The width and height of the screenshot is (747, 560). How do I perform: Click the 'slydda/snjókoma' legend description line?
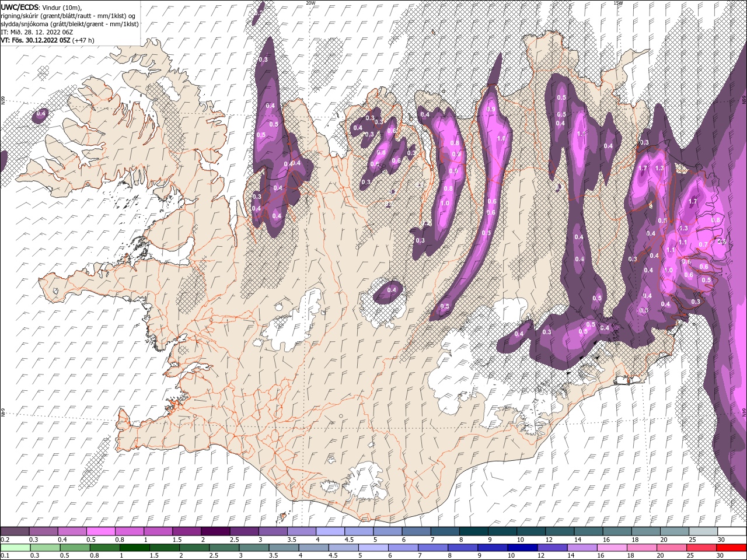click(x=70, y=23)
